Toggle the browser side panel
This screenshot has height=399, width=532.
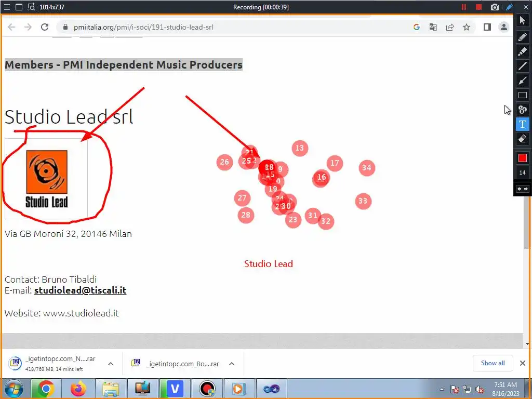[x=487, y=27]
